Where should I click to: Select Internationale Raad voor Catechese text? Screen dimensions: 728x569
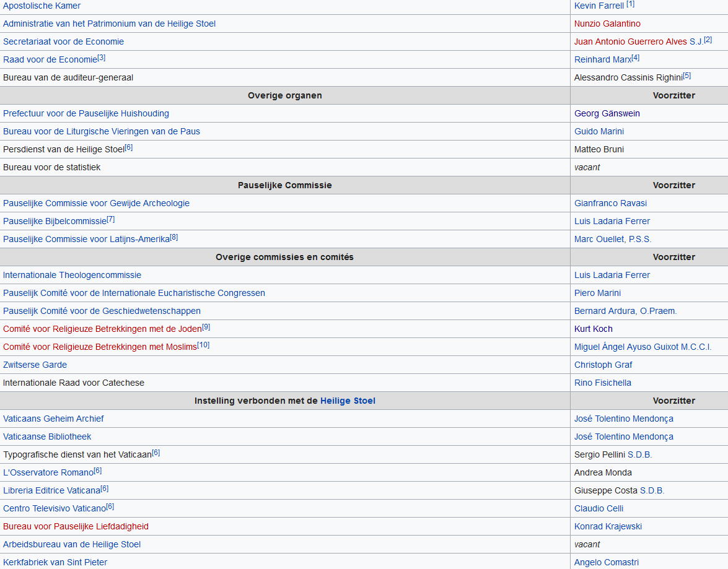pos(73,383)
